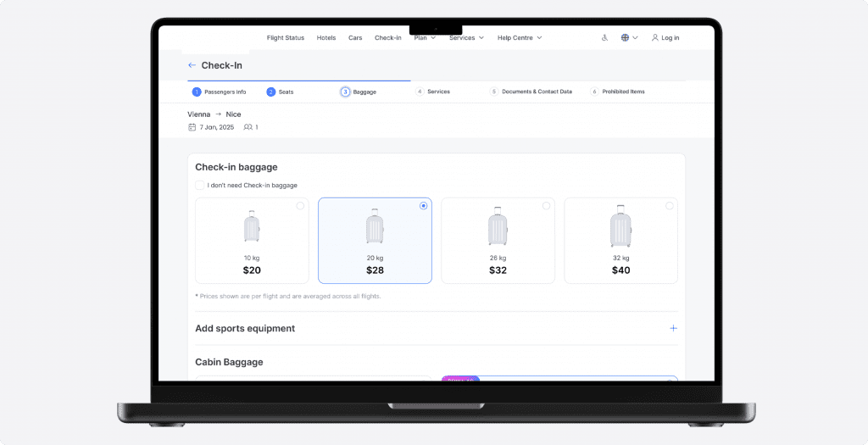Click the plus icon for sports equipment
Image resolution: width=868 pixels, height=445 pixels.
coord(673,328)
